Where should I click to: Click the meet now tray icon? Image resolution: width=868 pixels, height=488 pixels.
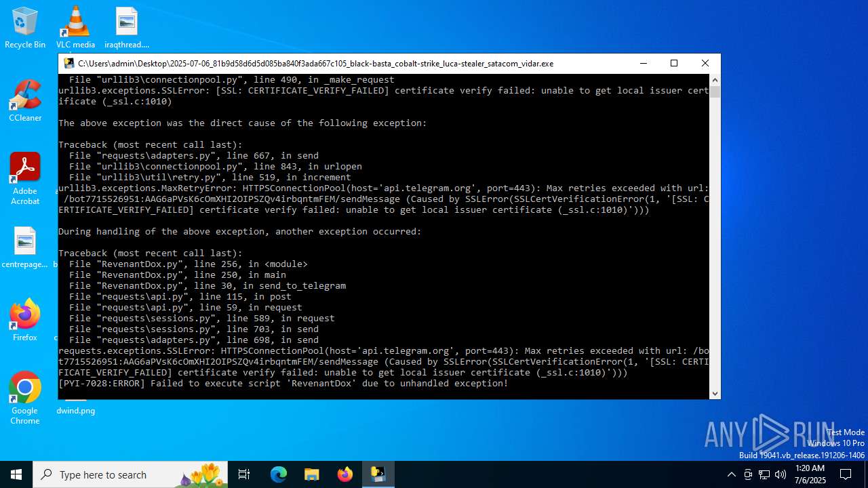[747, 474]
